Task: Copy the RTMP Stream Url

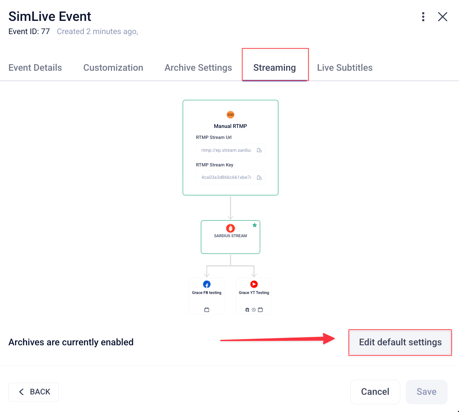Action: click(259, 150)
